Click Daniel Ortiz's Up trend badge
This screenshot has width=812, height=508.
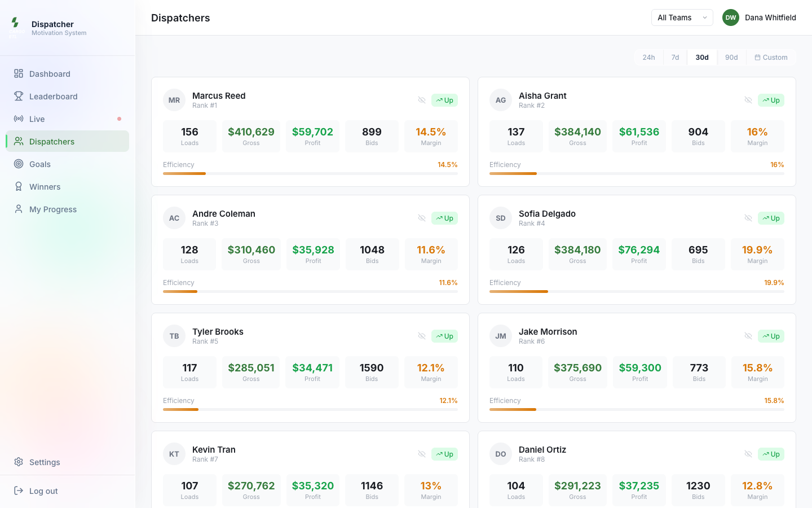tap(771, 454)
